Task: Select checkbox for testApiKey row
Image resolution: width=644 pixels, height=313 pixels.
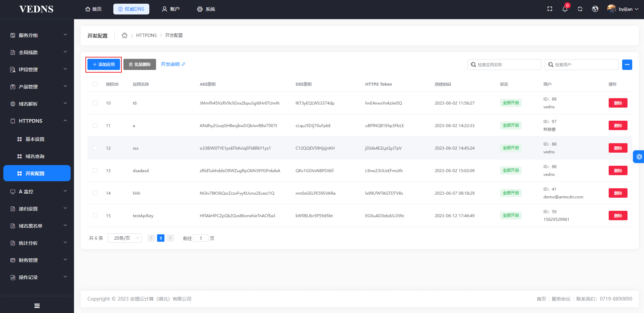Action: 95,216
